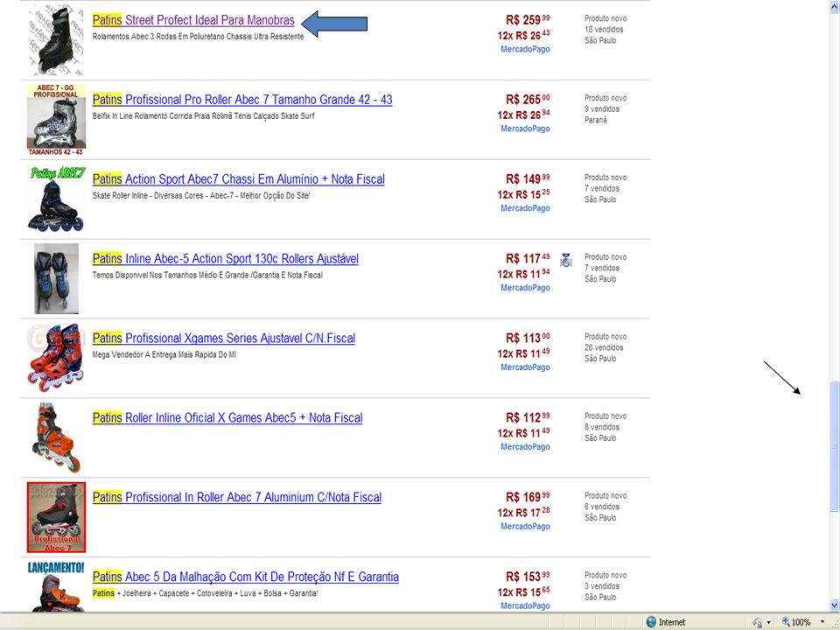Click description 'Rolamentos Abec 3 Rodas Em Poliuretano'

[x=199, y=37]
